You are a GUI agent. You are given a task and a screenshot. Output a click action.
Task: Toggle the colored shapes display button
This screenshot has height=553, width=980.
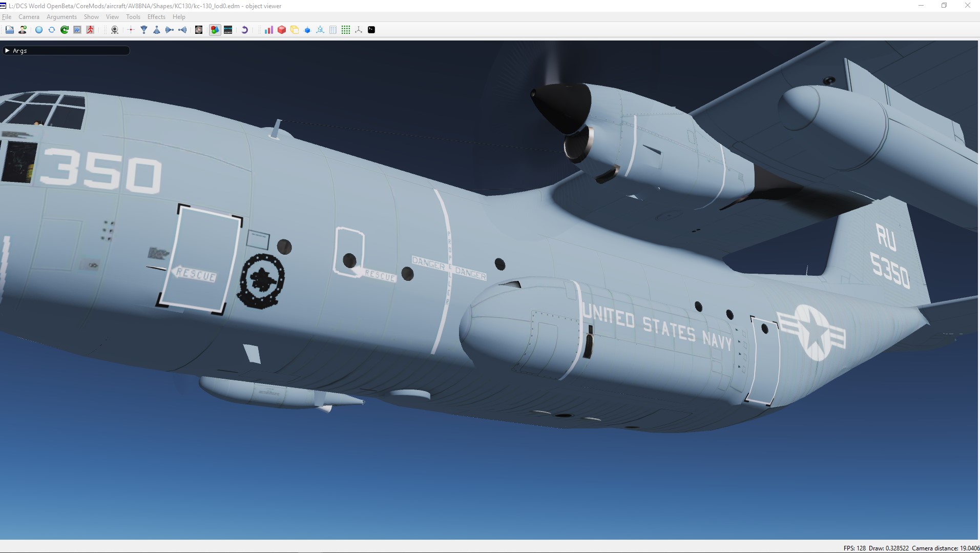click(x=215, y=30)
